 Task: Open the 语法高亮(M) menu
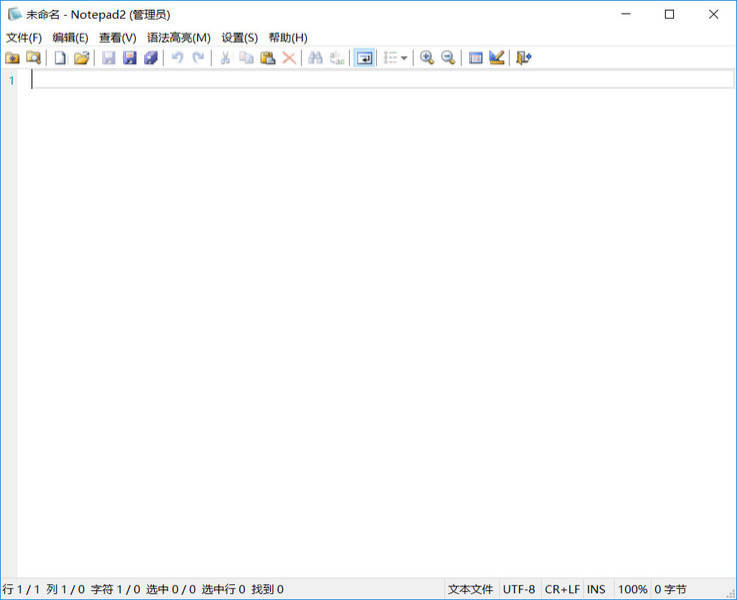pyautogui.click(x=178, y=38)
